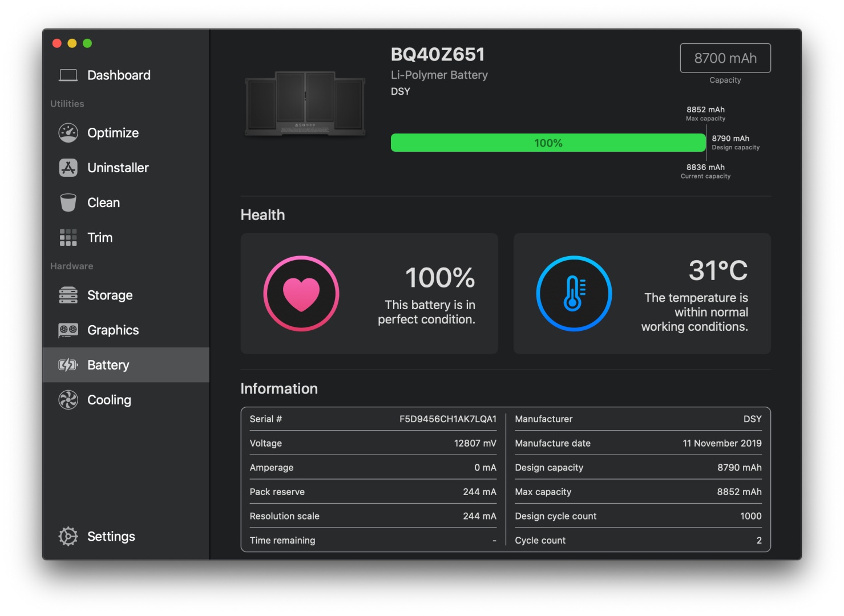Viewport: 844px width, 616px height.
Task: Select the Trim utility
Action: pyautogui.click(x=99, y=237)
